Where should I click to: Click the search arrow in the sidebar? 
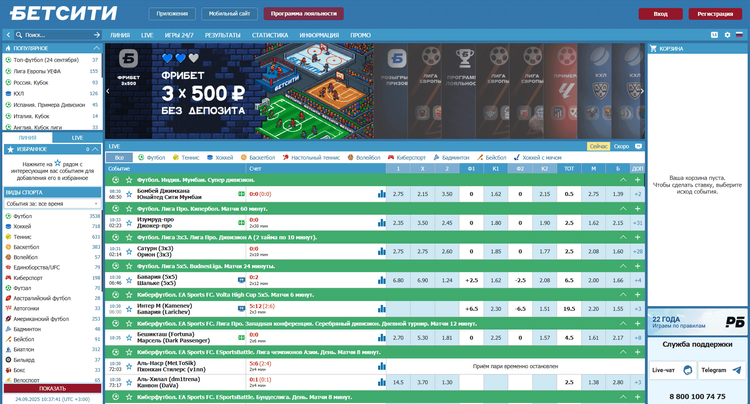coord(96,34)
